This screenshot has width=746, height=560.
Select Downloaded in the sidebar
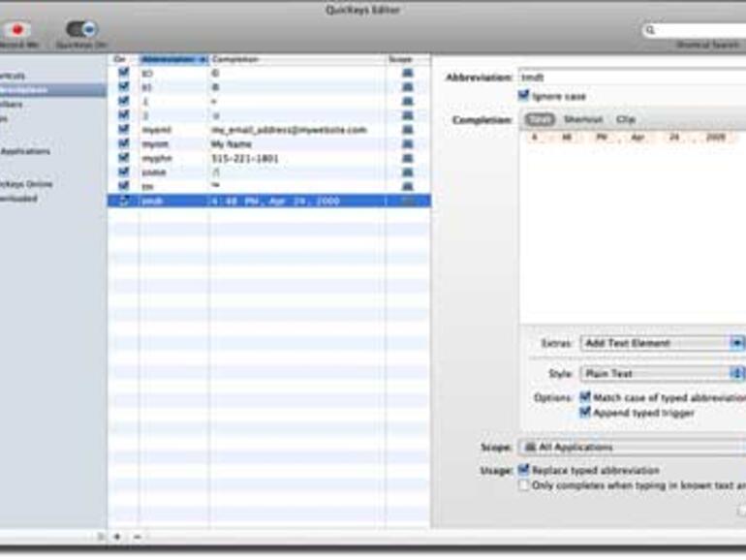19,199
